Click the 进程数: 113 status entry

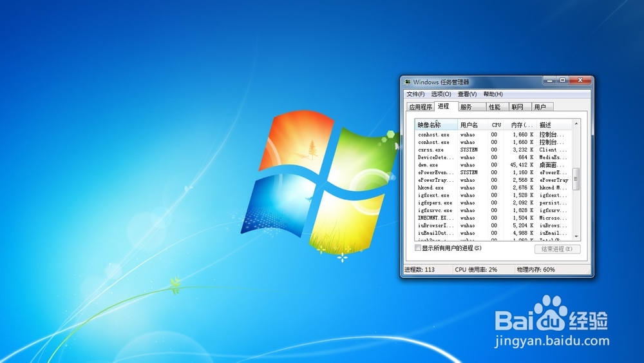[419, 270]
